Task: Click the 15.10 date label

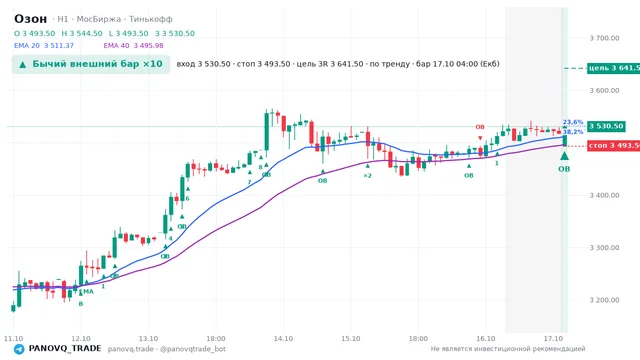Action: pyautogui.click(x=351, y=339)
